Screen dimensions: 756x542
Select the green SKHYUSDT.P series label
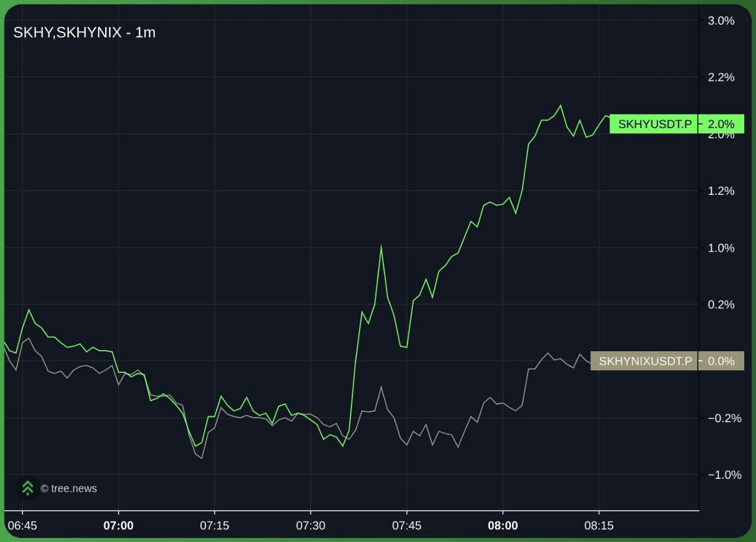pyautogui.click(x=654, y=124)
